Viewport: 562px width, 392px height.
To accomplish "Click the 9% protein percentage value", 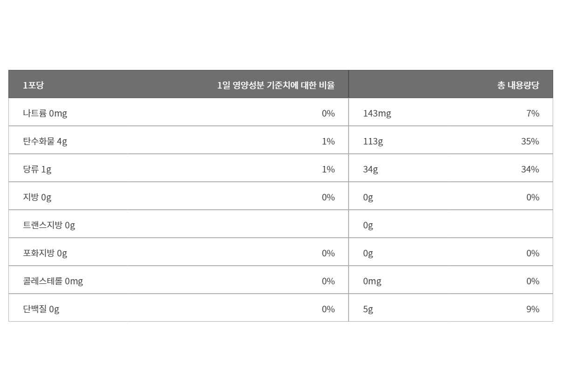I will pyautogui.click(x=533, y=309).
